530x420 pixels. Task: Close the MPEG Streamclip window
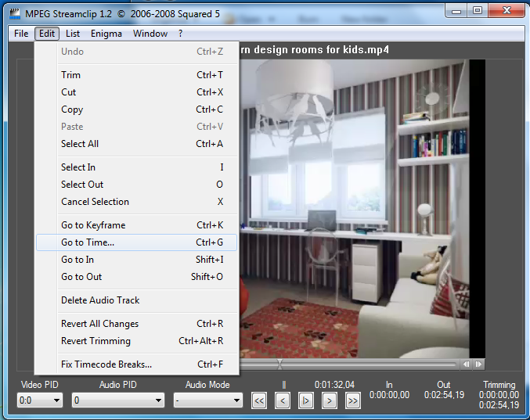pos(507,11)
